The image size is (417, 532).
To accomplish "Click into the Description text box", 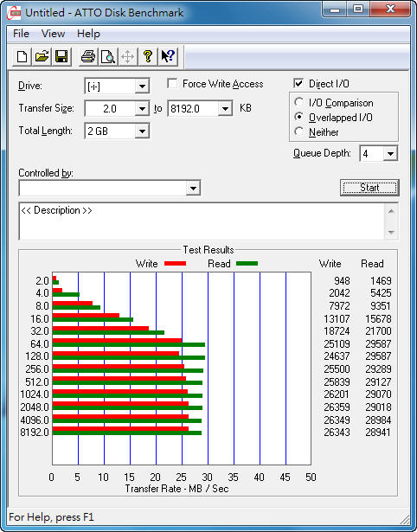I will (x=202, y=221).
